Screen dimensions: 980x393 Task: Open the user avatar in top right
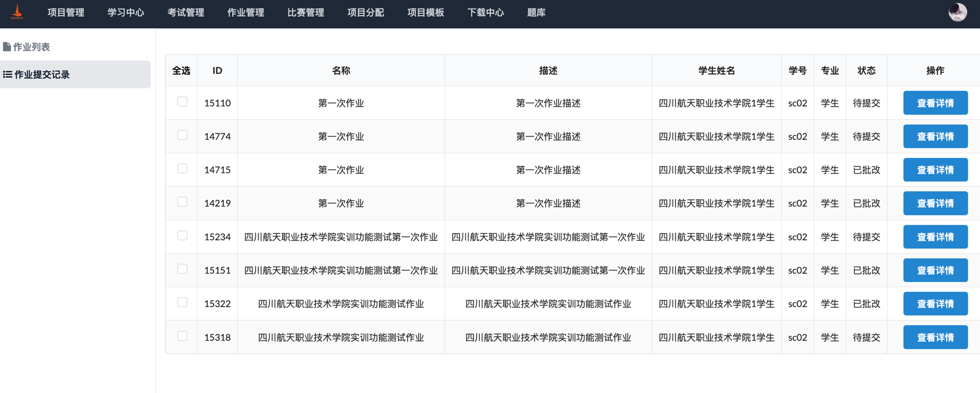click(x=958, y=12)
